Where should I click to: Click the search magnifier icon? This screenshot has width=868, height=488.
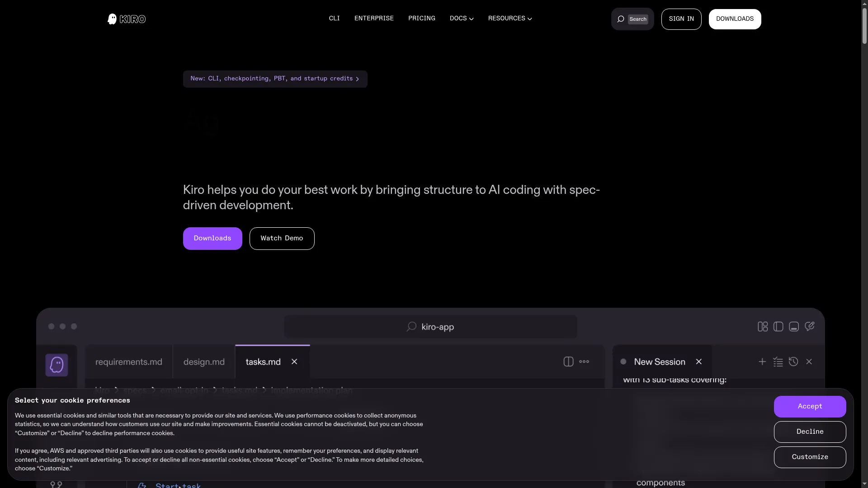pyautogui.click(x=621, y=19)
